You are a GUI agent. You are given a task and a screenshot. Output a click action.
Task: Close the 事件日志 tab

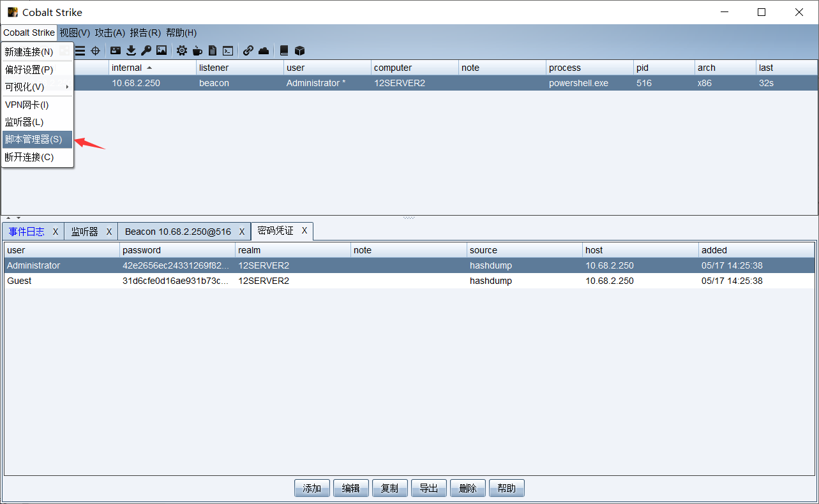56,232
